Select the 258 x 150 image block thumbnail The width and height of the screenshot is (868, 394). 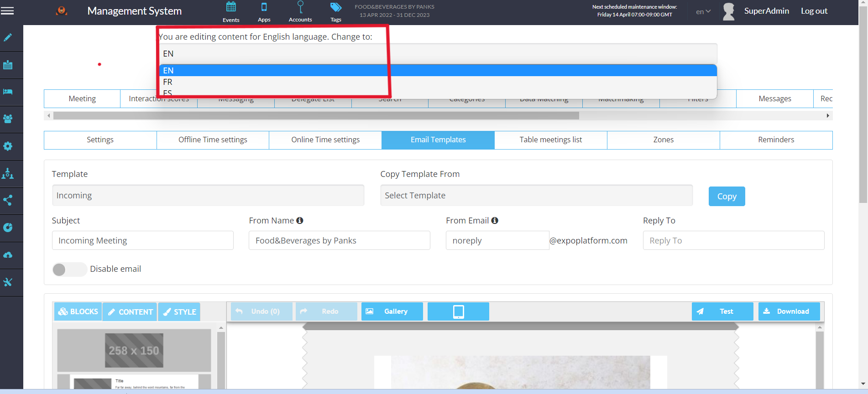[134, 350]
